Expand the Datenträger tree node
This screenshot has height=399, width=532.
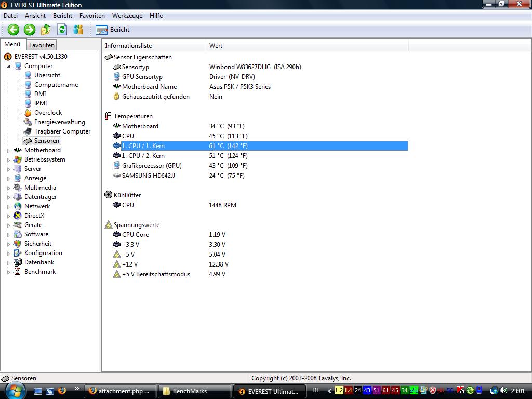click(x=8, y=197)
